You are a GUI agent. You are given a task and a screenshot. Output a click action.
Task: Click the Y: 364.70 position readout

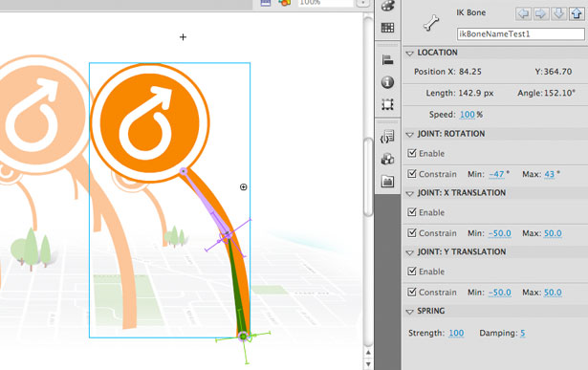(554, 72)
